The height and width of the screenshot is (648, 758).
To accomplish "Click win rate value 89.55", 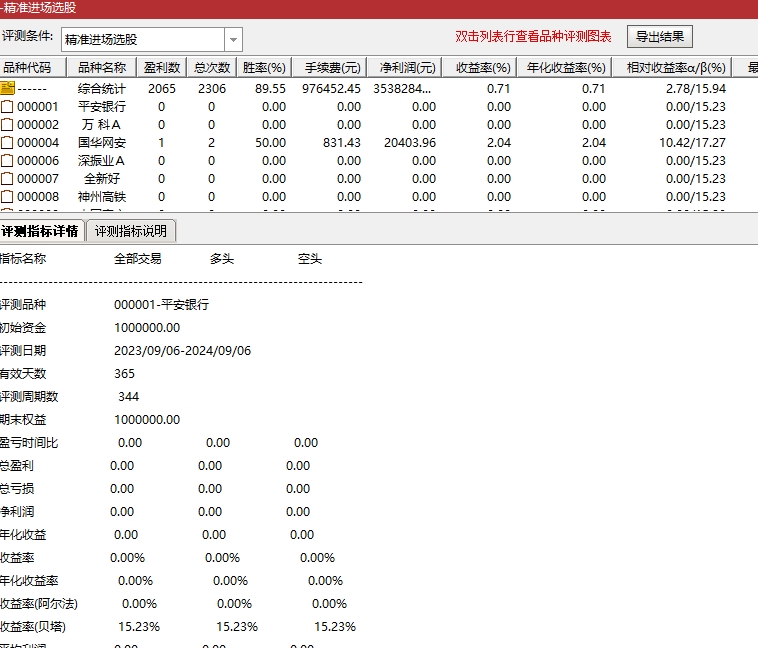I will pos(270,88).
